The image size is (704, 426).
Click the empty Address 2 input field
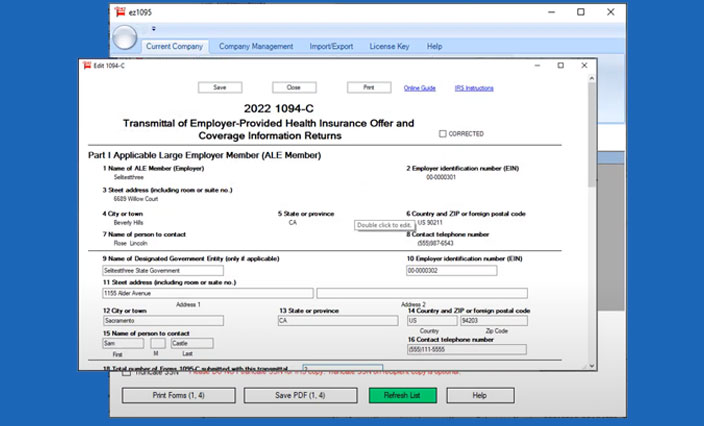(x=422, y=293)
